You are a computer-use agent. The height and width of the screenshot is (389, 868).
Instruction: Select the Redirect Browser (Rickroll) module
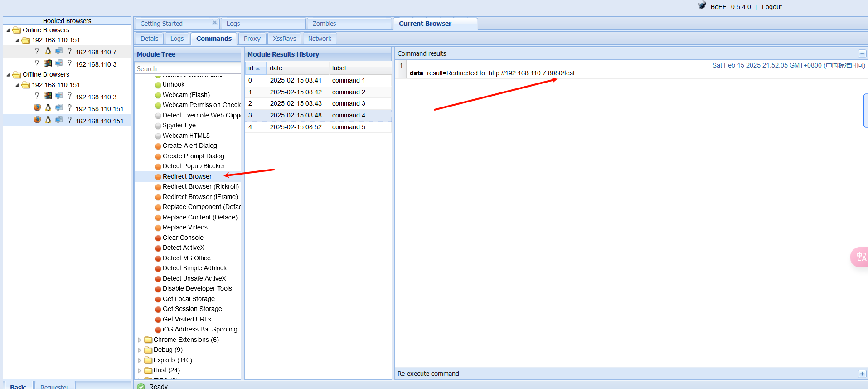[201, 187]
